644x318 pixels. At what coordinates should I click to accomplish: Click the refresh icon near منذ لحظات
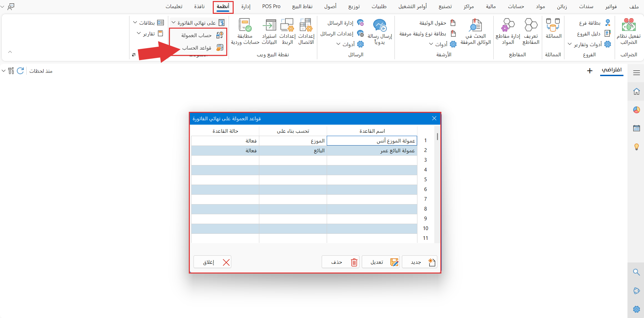20,71
